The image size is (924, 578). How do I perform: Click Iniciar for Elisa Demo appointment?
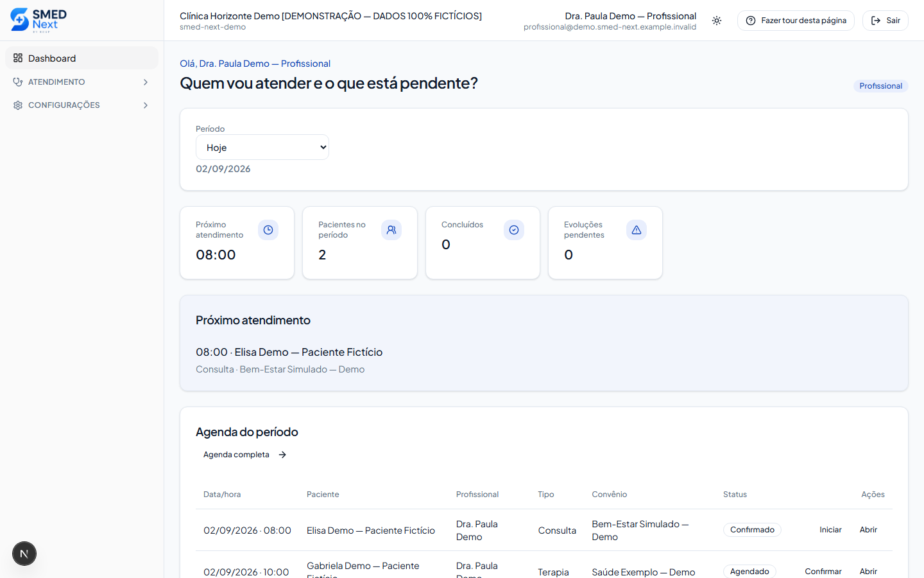coord(830,530)
